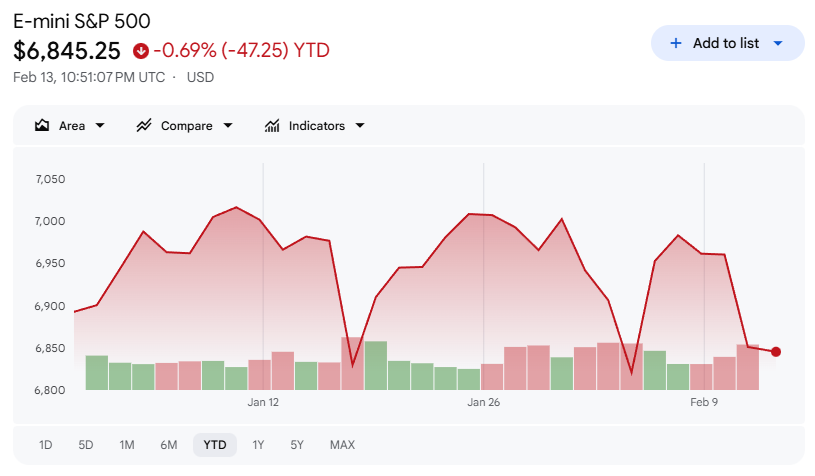Open the Add to list dropdown caret
The width and height of the screenshot is (815, 476).
click(778, 43)
